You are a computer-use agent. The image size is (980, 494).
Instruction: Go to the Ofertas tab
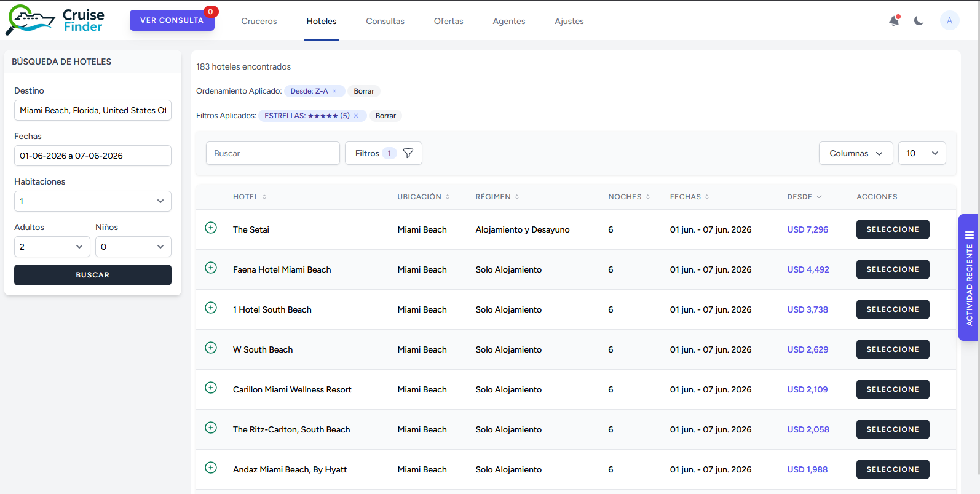[448, 21]
